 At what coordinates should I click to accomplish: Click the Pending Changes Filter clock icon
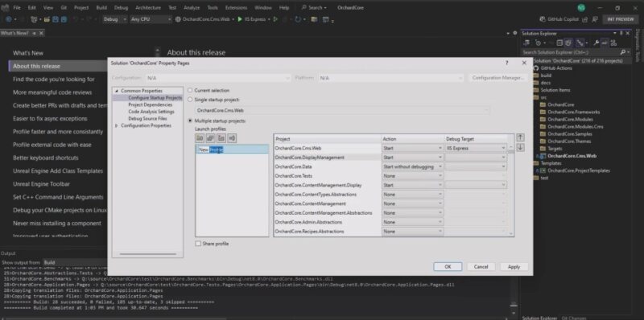(x=538, y=43)
